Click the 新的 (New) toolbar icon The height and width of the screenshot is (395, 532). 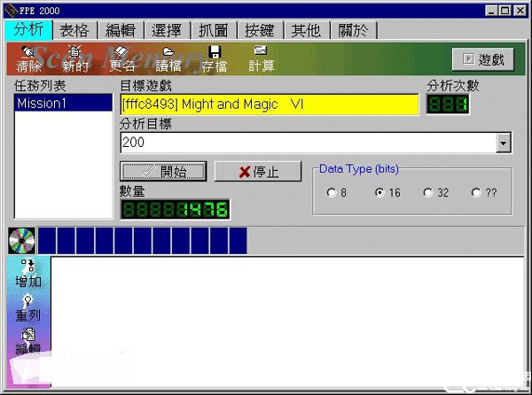click(75, 59)
